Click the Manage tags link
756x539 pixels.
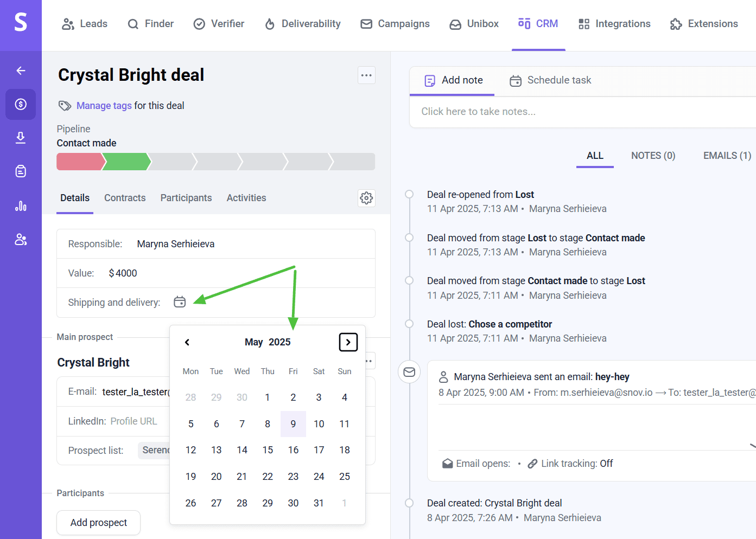coord(104,106)
